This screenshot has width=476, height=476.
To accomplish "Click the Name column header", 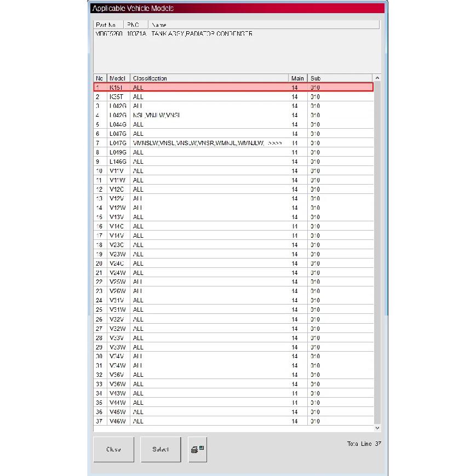I will pyautogui.click(x=264, y=25).
